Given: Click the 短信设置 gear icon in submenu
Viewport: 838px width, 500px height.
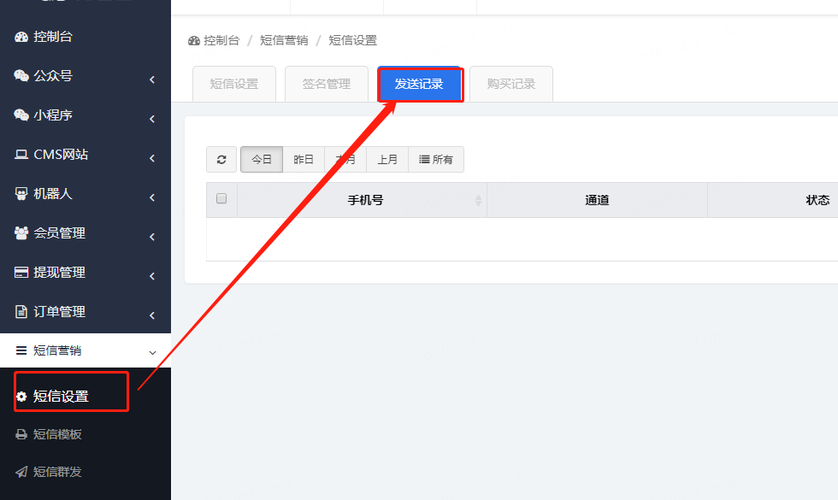Looking at the screenshot, I should click(21, 396).
